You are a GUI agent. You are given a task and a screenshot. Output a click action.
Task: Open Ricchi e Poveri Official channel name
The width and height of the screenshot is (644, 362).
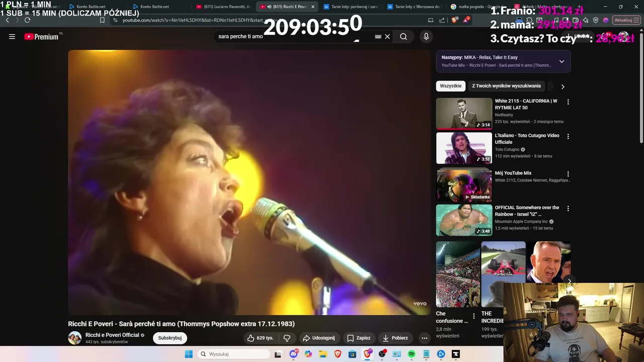click(112, 335)
